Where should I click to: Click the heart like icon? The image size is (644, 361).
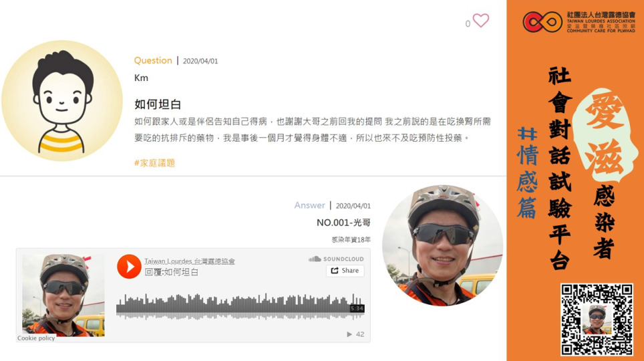tap(481, 20)
